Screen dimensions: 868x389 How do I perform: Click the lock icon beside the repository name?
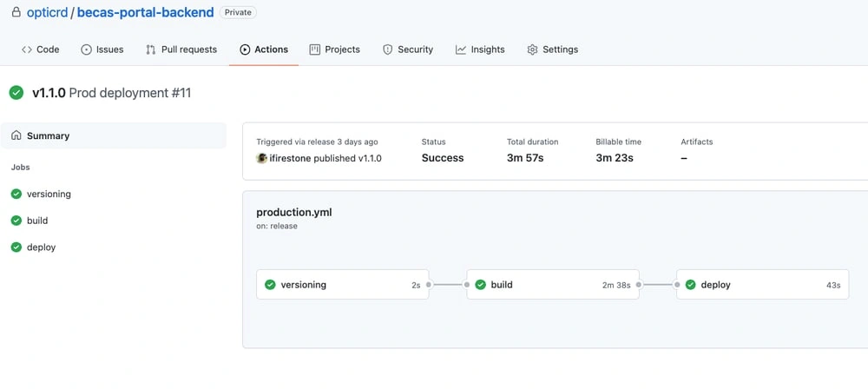[16, 12]
